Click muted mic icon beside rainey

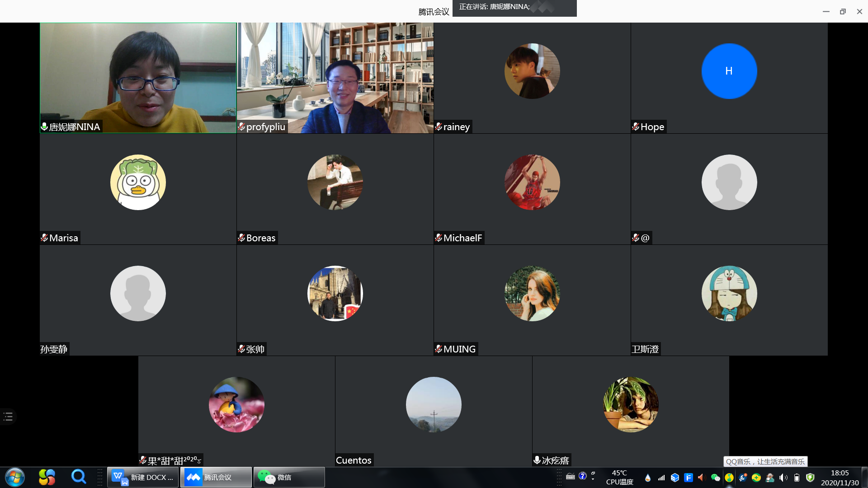point(439,127)
